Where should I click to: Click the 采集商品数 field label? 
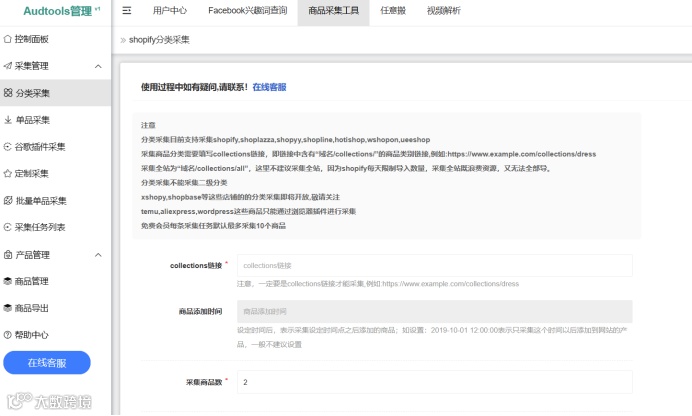(x=204, y=382)
